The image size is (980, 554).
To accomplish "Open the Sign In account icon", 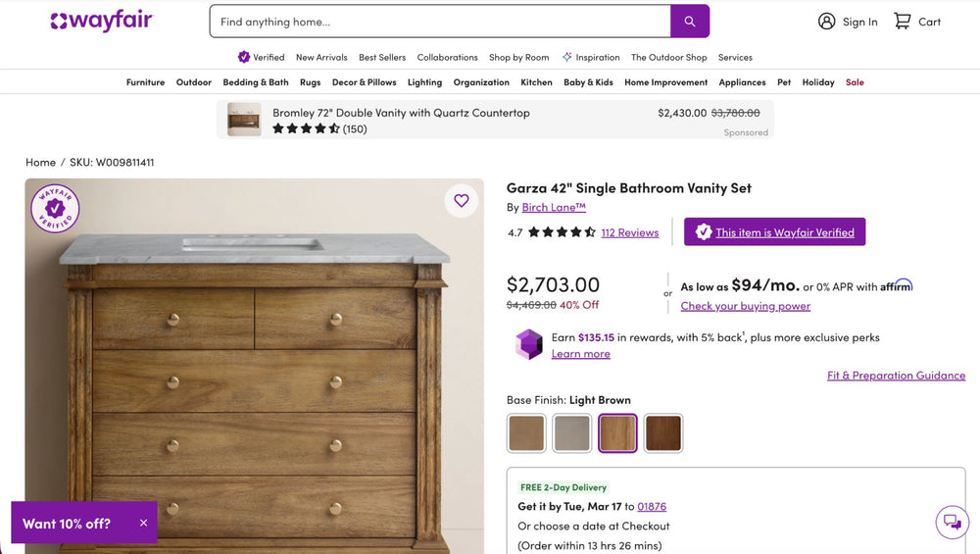I will coord(827,22).
